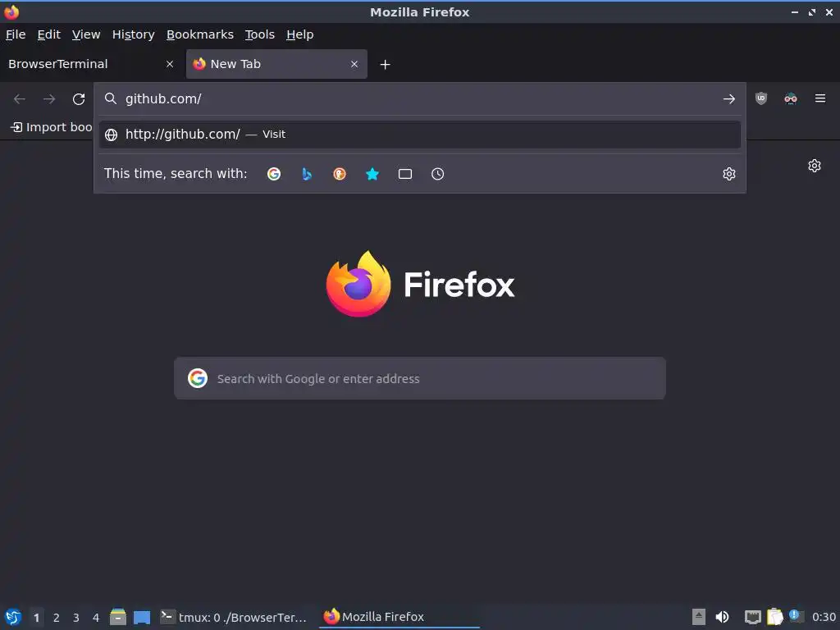Open the uBlock Origin shield extension
840x630 pixels.
tap(761, 98)
